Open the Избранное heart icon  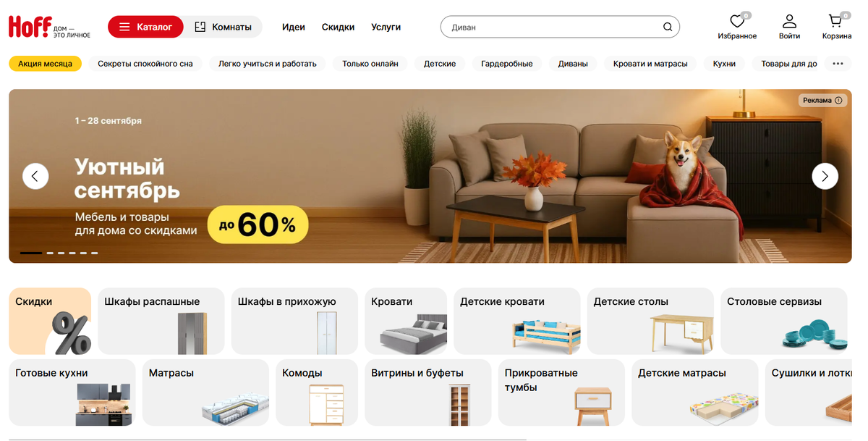click(737, 21)
